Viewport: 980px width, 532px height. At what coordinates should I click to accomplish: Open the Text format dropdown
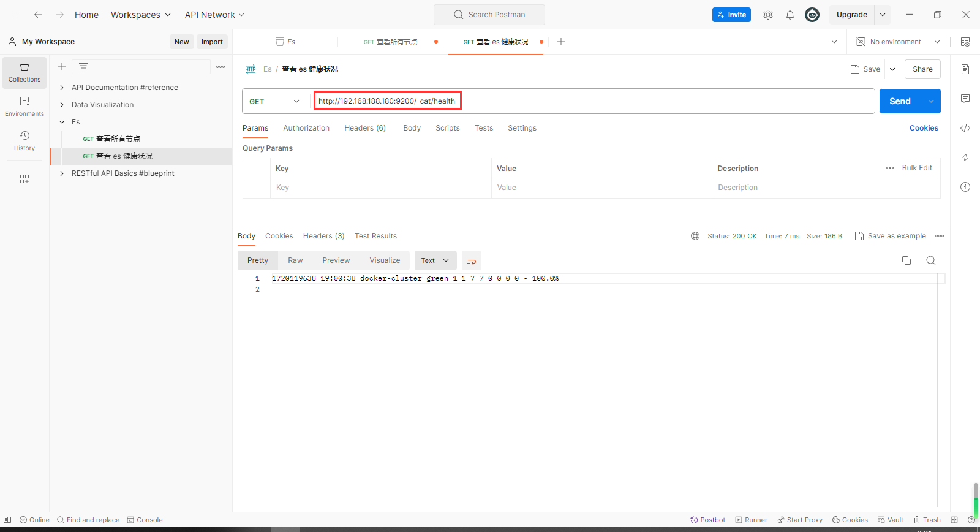pos(435,260)
